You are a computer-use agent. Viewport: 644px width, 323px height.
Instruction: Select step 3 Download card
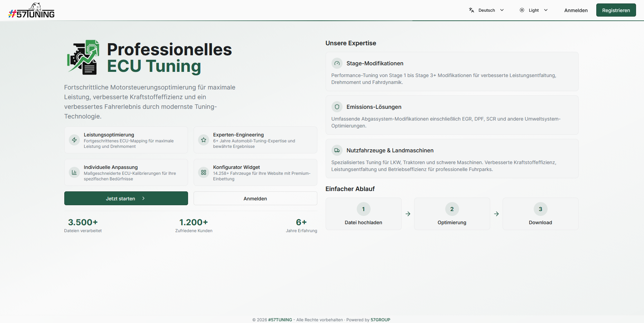click(540, 214)
